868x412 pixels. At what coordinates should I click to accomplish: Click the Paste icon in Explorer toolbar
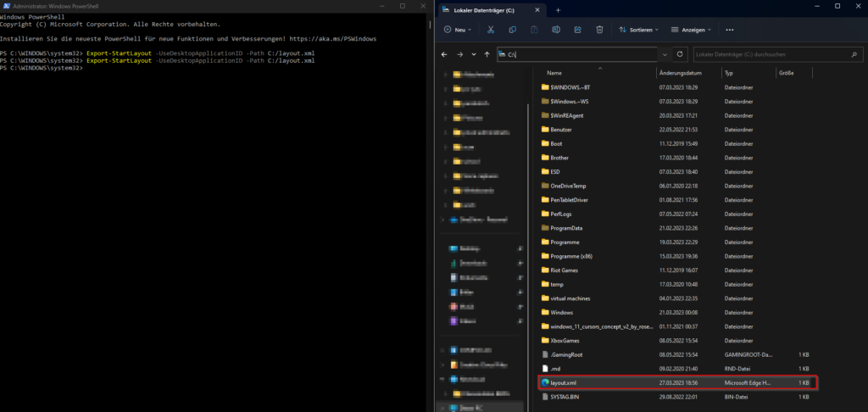point(534,30)
